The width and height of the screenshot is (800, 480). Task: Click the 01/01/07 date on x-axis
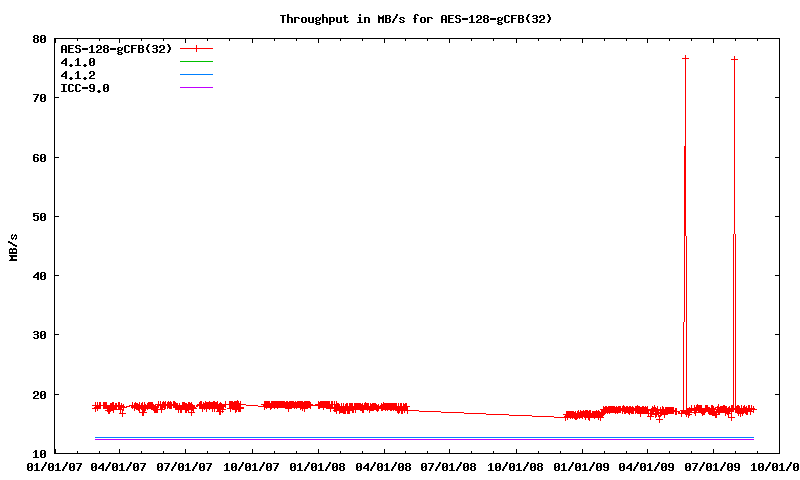pyautogui.click(x=54, y=467)
